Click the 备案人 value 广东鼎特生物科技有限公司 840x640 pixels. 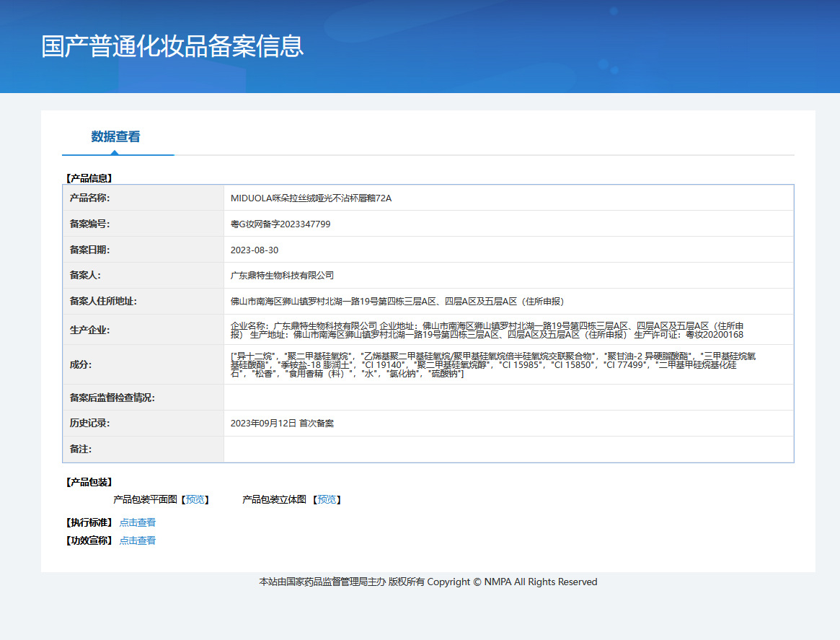click(283, 276)
